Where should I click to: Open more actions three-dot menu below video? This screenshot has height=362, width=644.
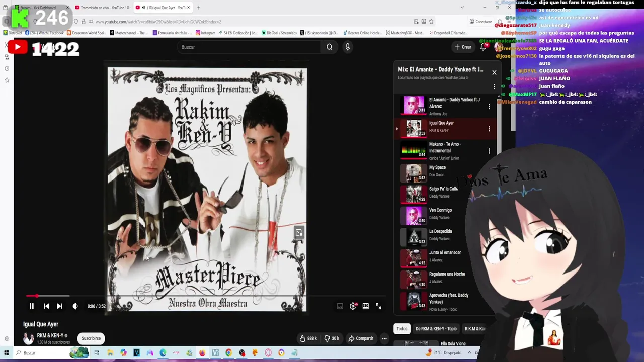coord(384,338)
